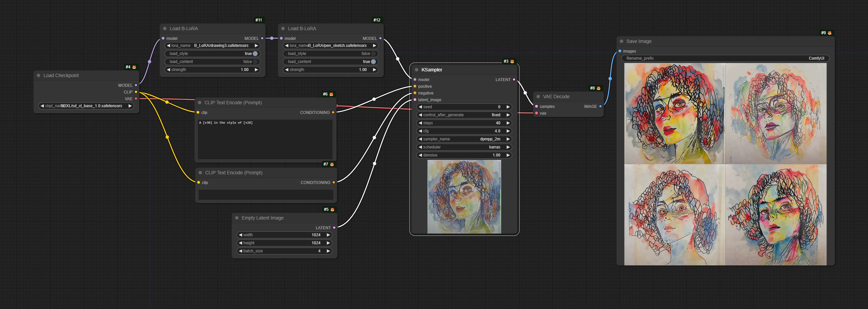Collapse CLIP Text Encode node #7 dot

tap(200, 173)
